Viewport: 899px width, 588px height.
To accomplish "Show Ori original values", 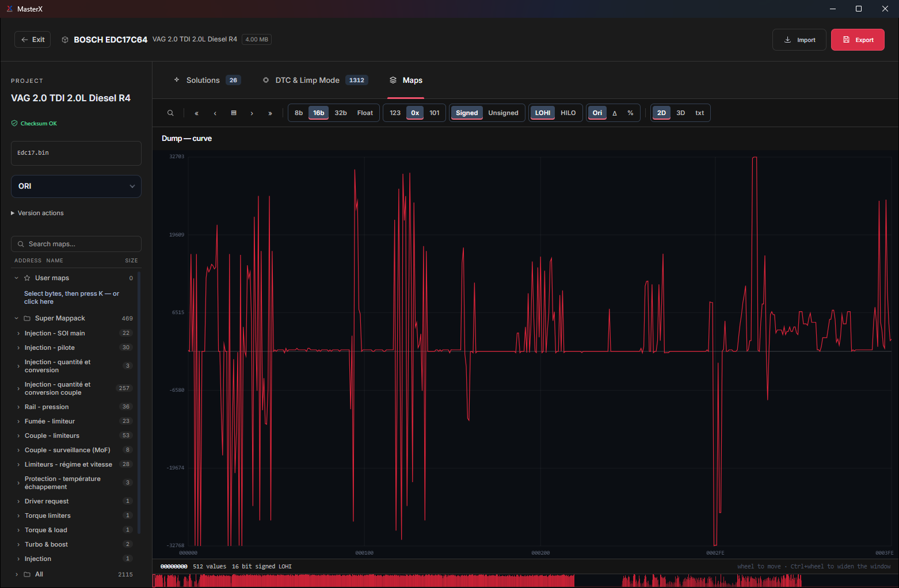I will coord(597,113).
